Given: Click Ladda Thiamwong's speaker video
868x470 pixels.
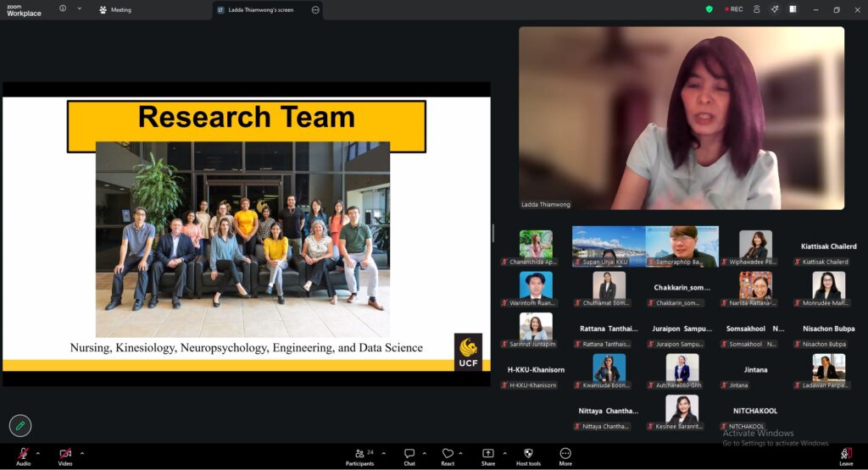Looking at the screenshot, I should coord(682,118).
